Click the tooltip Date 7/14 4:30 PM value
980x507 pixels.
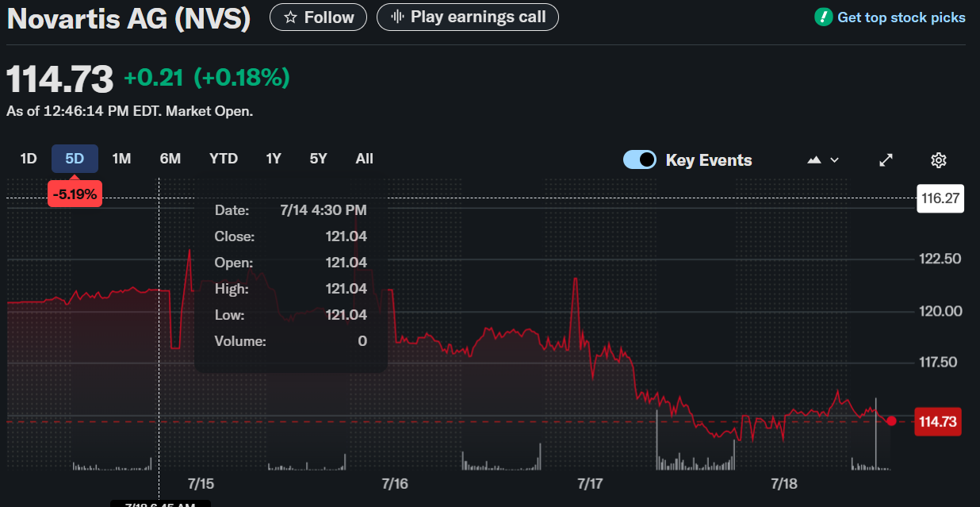pos(323,210)
